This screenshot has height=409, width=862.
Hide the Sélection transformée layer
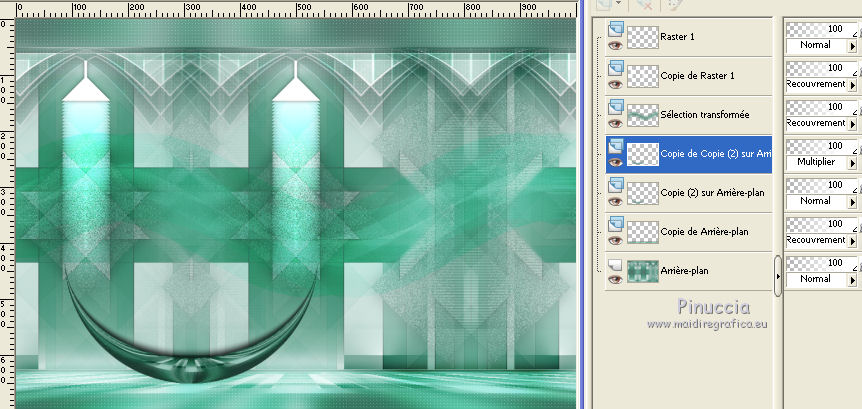(616, 123)
